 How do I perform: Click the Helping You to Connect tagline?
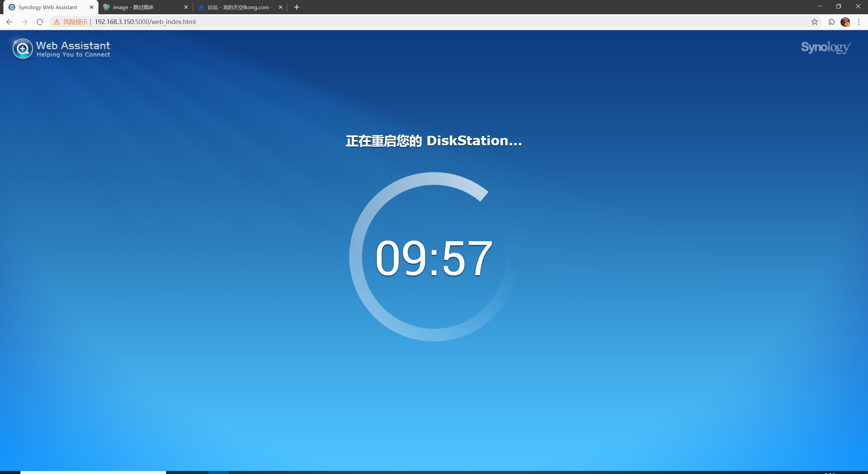[x=73, y=55]
